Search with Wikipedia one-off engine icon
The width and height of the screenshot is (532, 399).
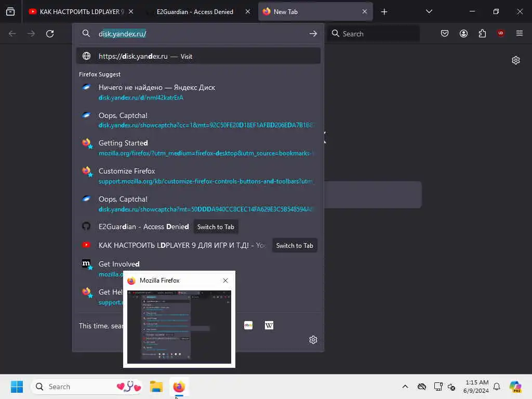pyautogui.click(x=269, y=325)
